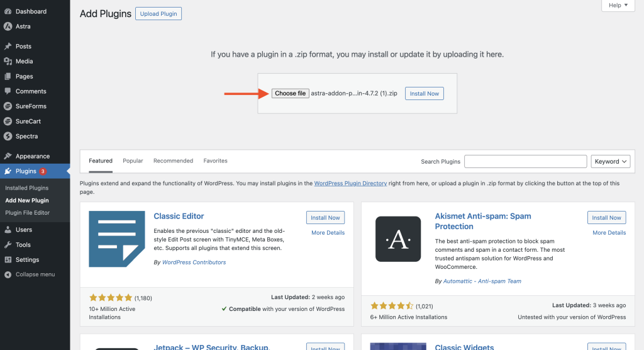
Task: Focus the Search Plugins input field
Action: click(x=525, y=162)
